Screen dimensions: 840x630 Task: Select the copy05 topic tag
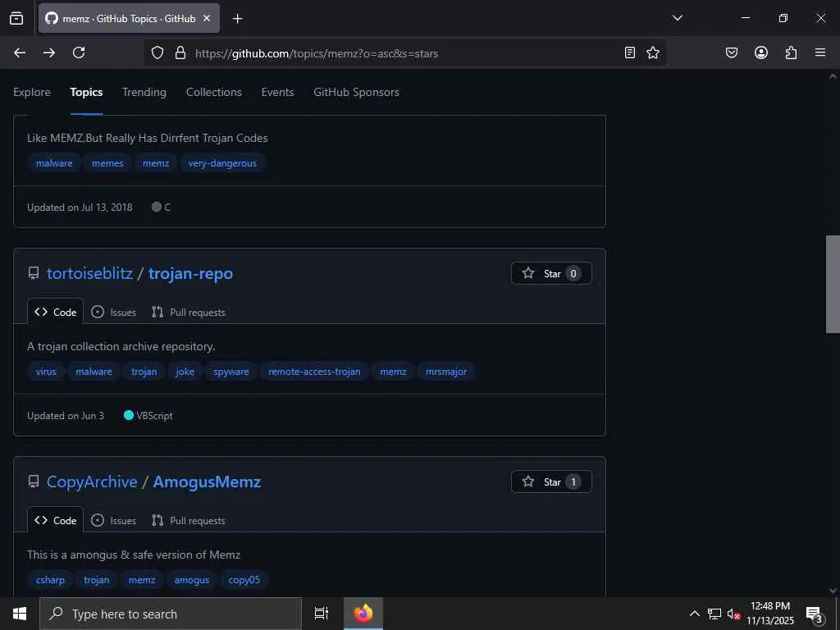tap(244, 580)
